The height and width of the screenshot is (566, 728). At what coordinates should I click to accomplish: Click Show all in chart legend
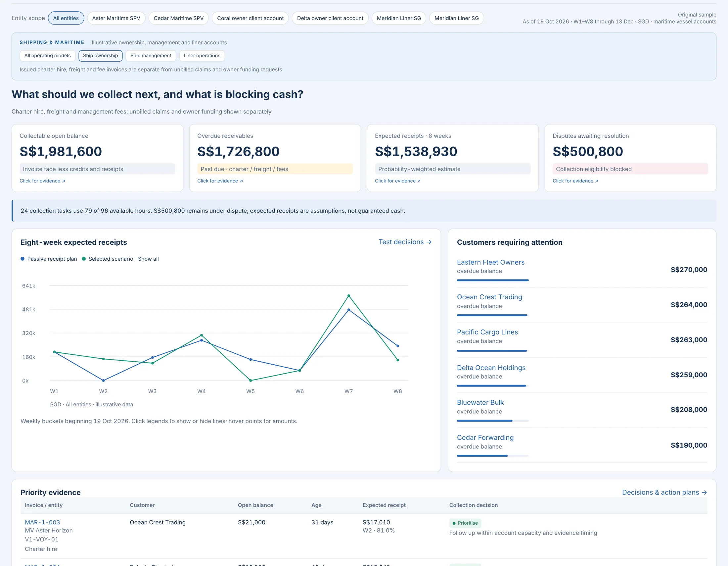click(x=148, y=259)
